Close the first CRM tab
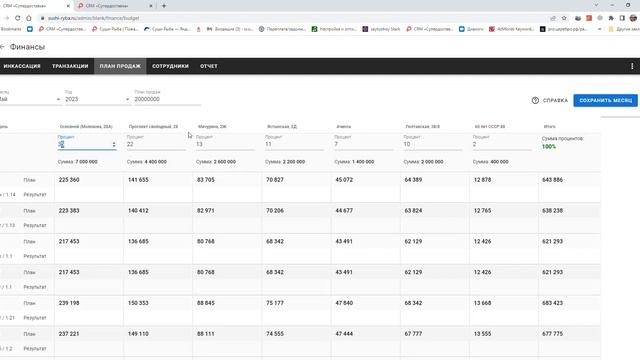This screenshot has width=640, height=360. pos(68,6)
